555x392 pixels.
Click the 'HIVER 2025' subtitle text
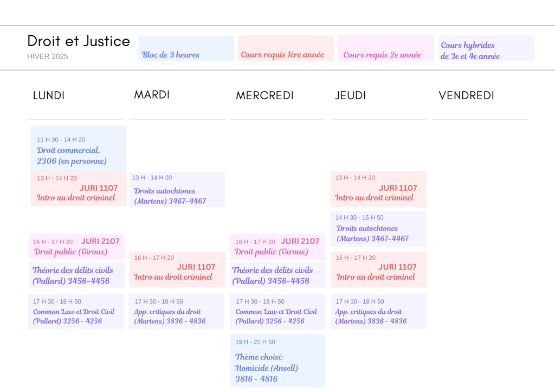click(48, 56)
